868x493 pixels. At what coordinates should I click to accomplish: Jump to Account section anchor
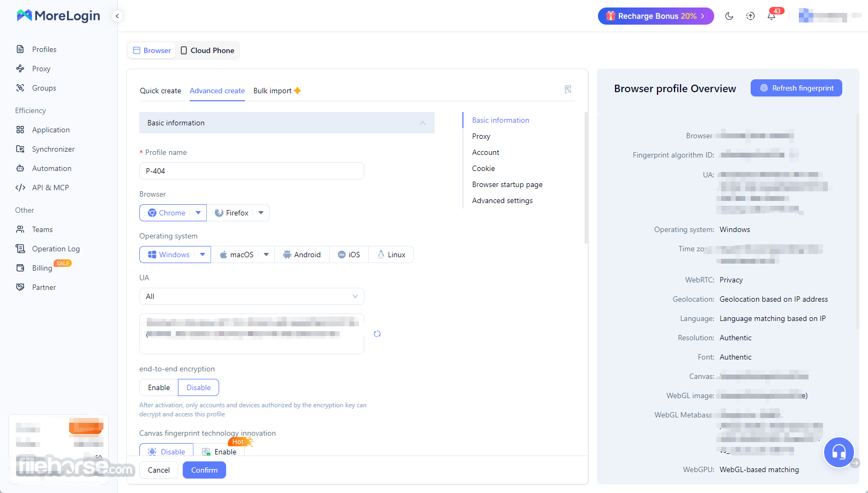pos(485,152)
